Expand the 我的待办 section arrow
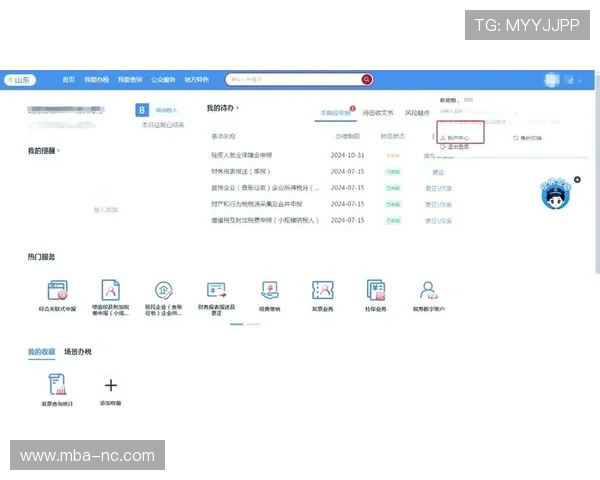This screenshot has height=480, width=600. coord(238,108)
